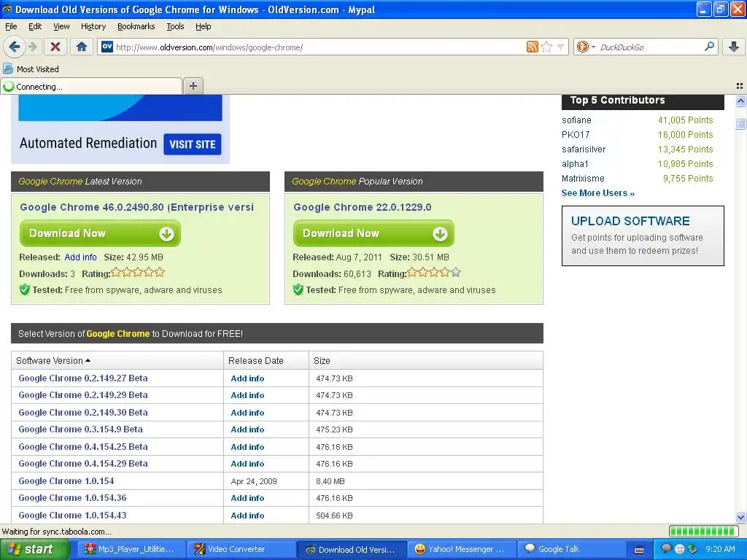Open Google Chrome 0.2.149.30 Beta link
Viewport: 747px width, 560px height.
(x=83, y=413)
